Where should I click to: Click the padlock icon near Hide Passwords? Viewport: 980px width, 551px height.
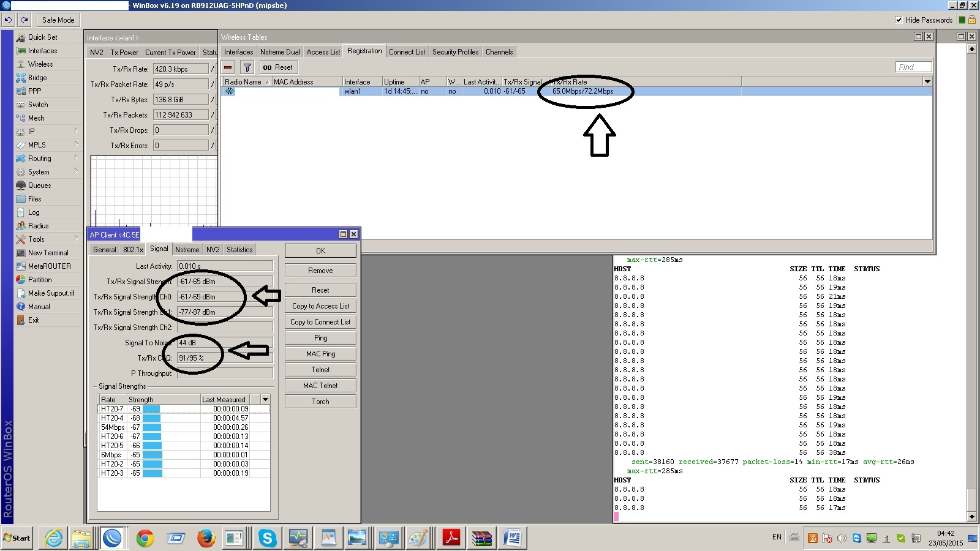(x=972, y=20)
